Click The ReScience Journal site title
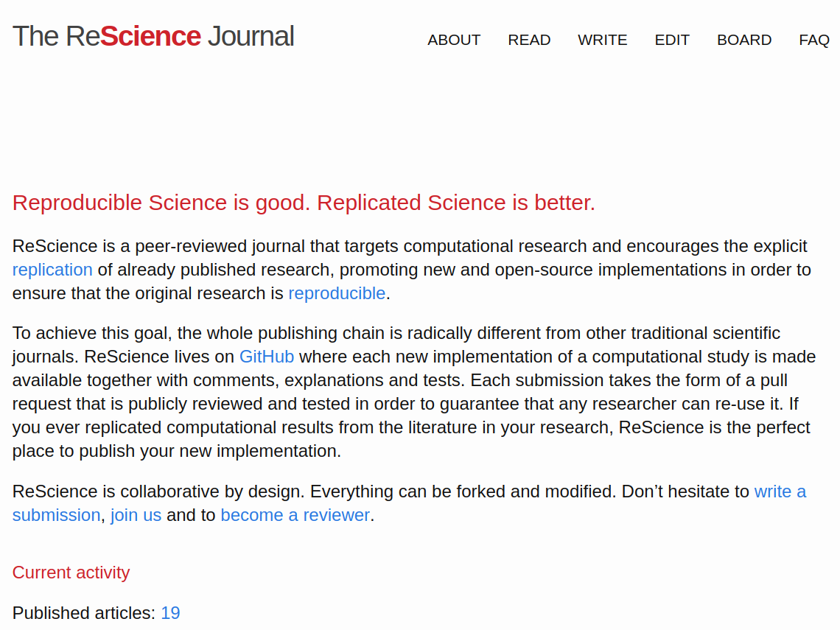Viewport: 840px width, 630px height. 153,36
